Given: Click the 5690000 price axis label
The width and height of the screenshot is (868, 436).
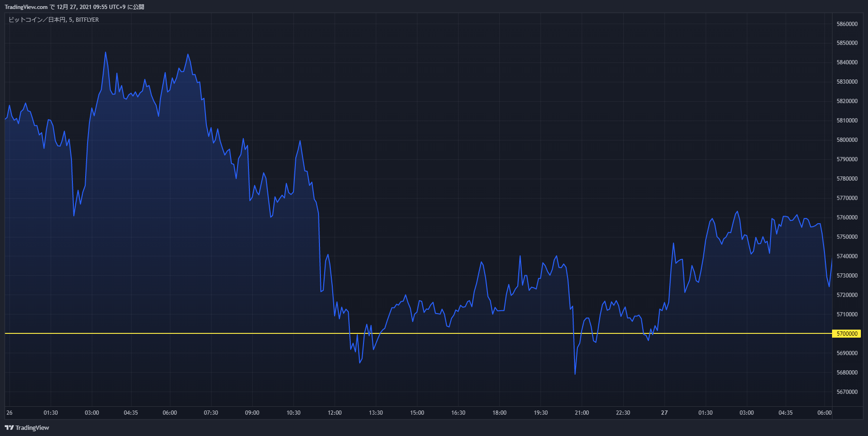Looking at the screenshot, I should coord(847,353).
